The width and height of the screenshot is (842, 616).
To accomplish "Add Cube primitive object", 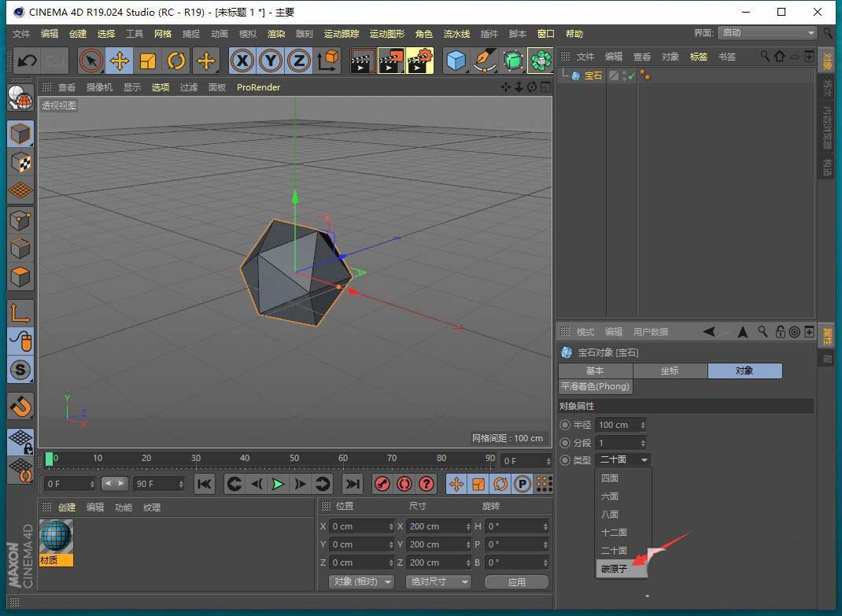I will click(x=456, y=61).
